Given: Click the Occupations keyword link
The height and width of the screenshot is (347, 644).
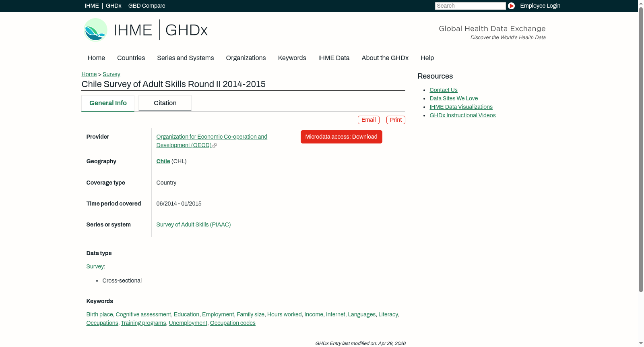Looking at the screenshot, I should click(102, 323).
